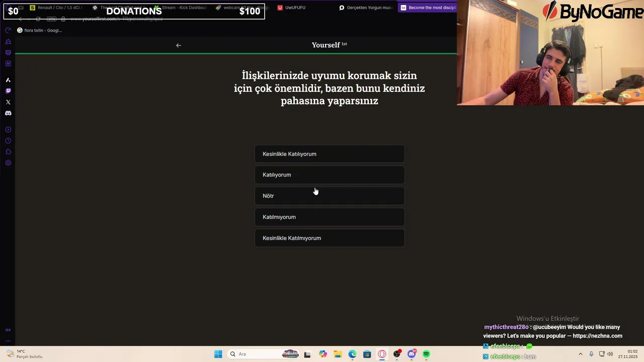Image resolution: width=644 pixels, height=362 pixels.
Task: Select answer Kesinlikle Katılmıyorum
Action: (330, 238)
